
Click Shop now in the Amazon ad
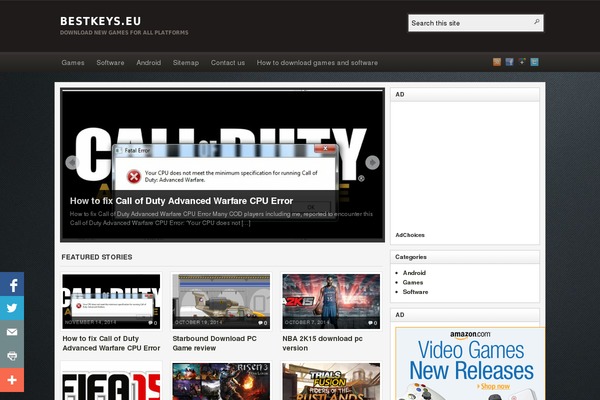494,387
